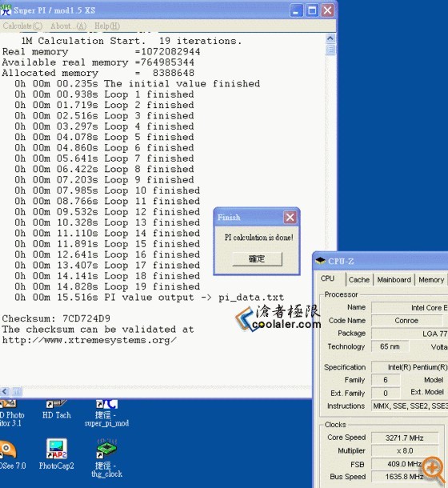Click the vertical scrollbar thumb in Super PI

pos(330,49)
